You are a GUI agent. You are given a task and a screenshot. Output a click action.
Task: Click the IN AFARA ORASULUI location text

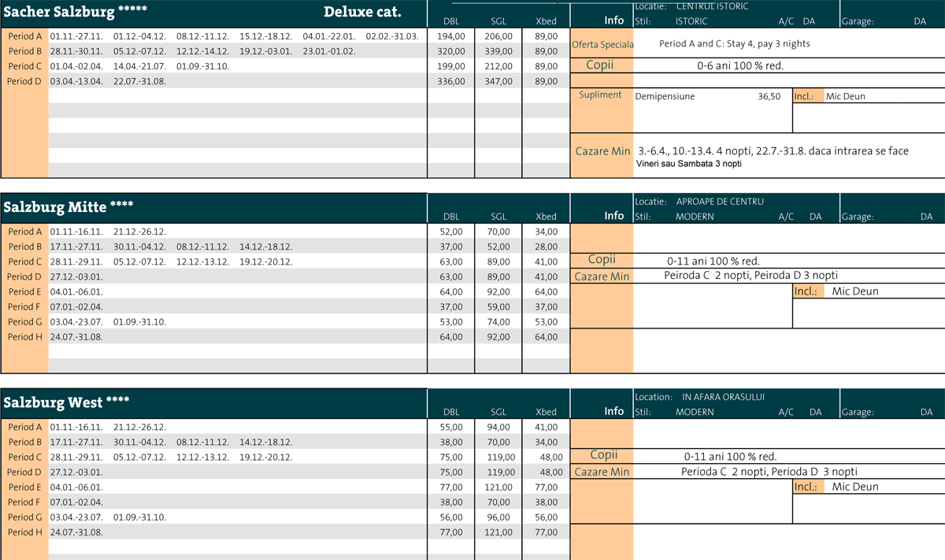point(723,397)
